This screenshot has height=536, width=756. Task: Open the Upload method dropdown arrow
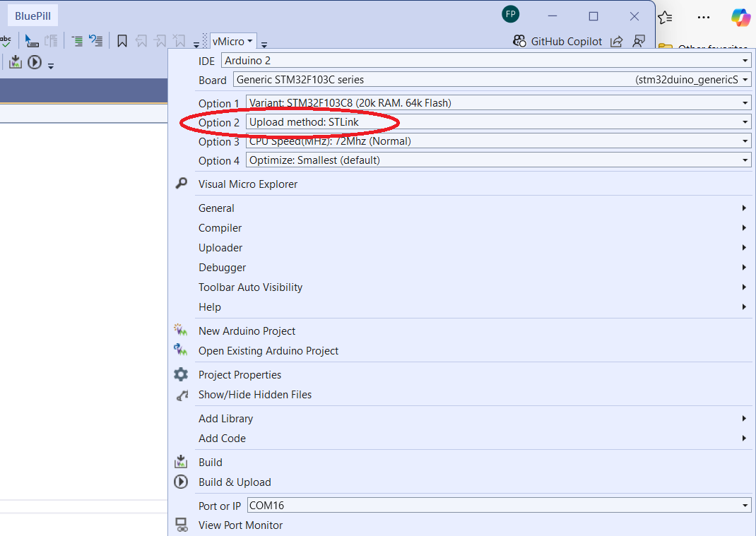point(745,122)
